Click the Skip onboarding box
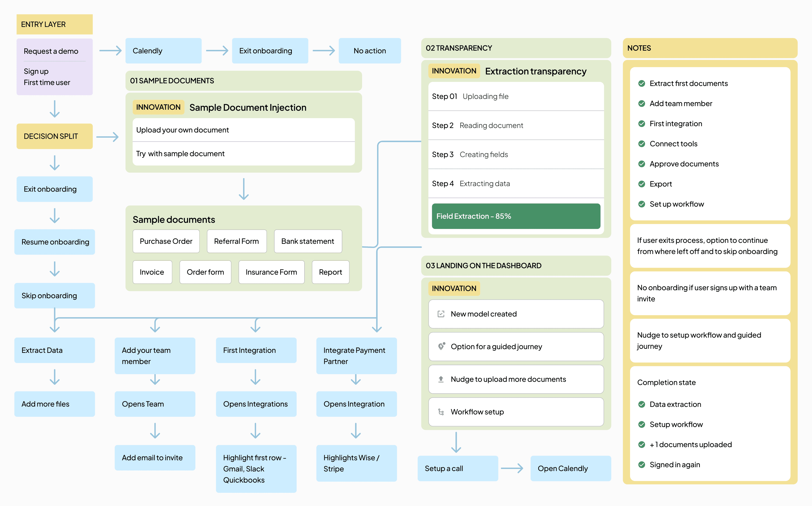Viewport: 812px width, 506px height. click(54, 296)
